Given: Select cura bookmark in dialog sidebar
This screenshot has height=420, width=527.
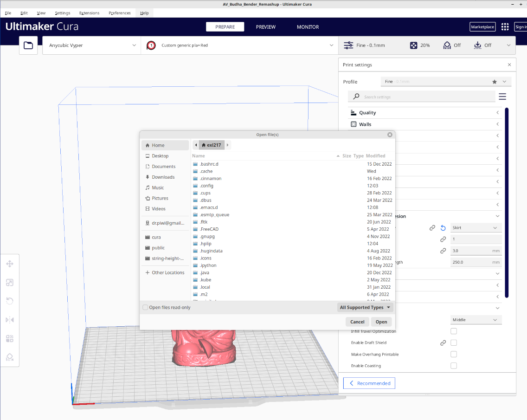Looking at the screenshot, I should coord(165,237).
